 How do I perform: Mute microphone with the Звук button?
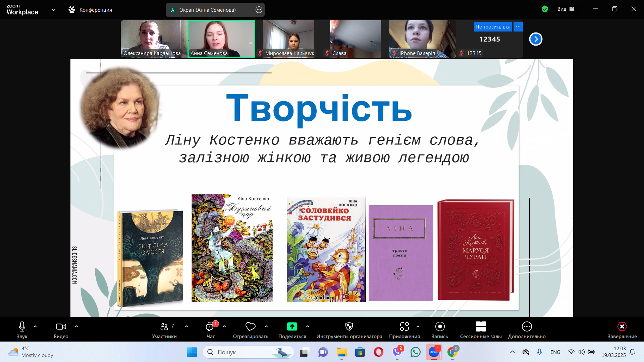coord(22,330)
